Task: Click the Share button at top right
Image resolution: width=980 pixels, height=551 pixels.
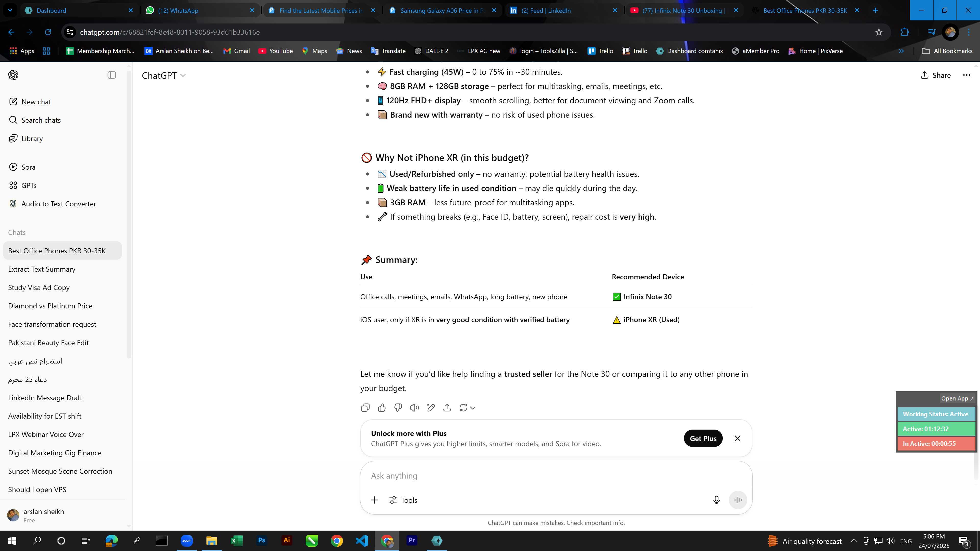Action: (936, 75)
